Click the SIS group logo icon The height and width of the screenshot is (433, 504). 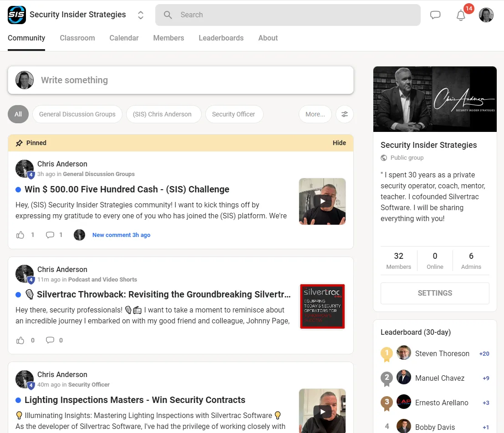17,15
